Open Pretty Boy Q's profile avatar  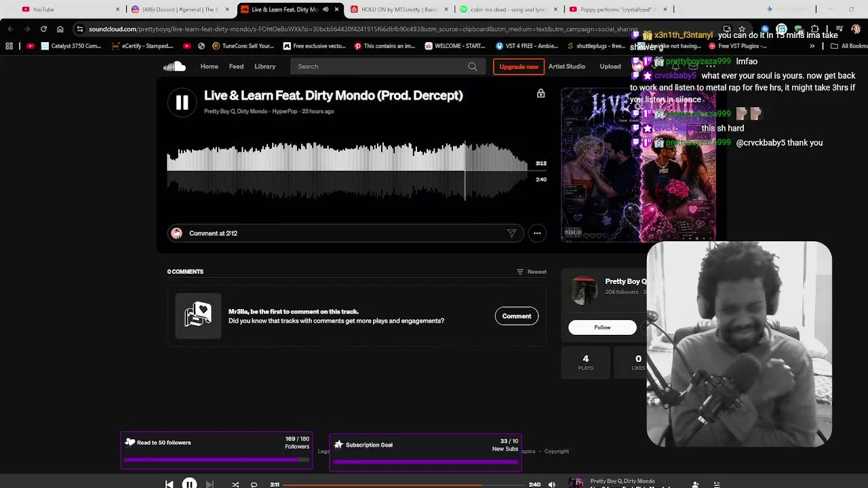[583, 291]
